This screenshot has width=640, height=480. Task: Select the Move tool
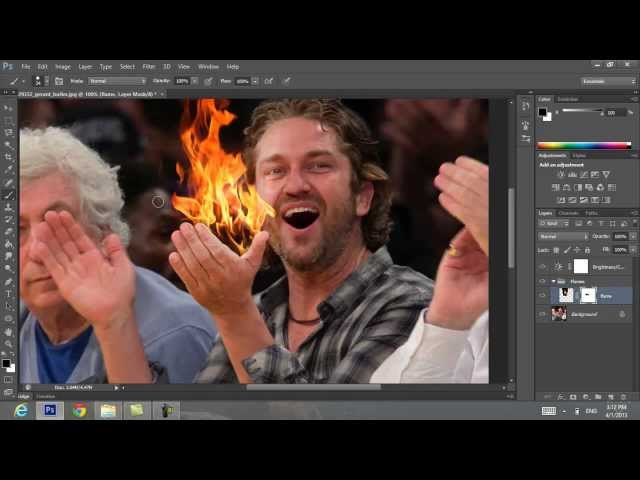click(8, 109)
